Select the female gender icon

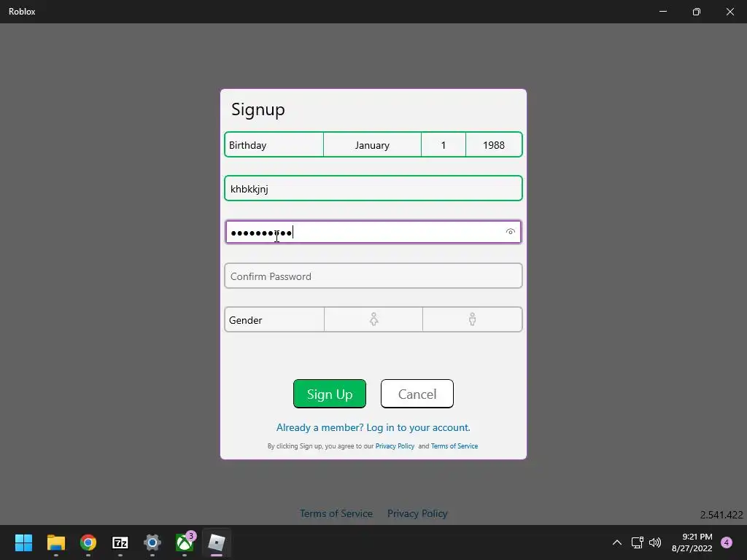pos(373,319)
